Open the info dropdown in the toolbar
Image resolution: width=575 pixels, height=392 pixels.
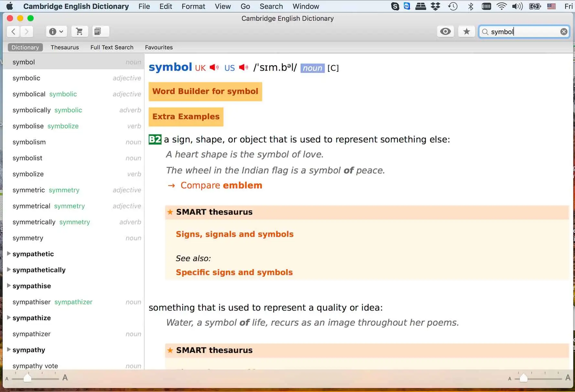[x=56, y=31]
